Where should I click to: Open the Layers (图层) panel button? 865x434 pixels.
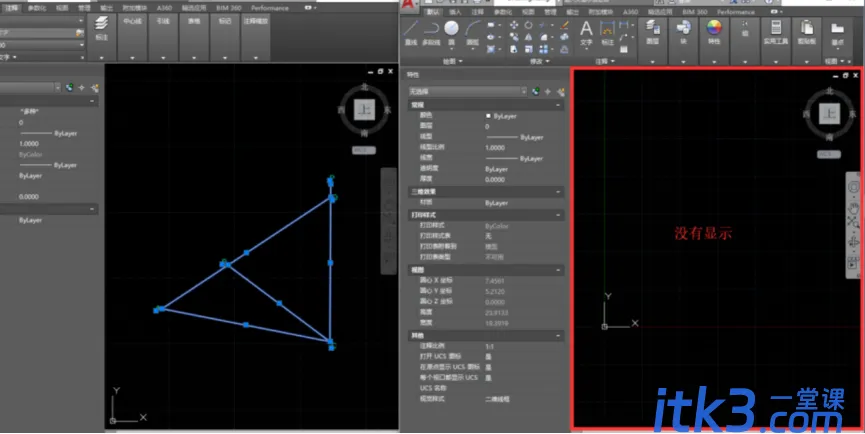pos(653,33)
